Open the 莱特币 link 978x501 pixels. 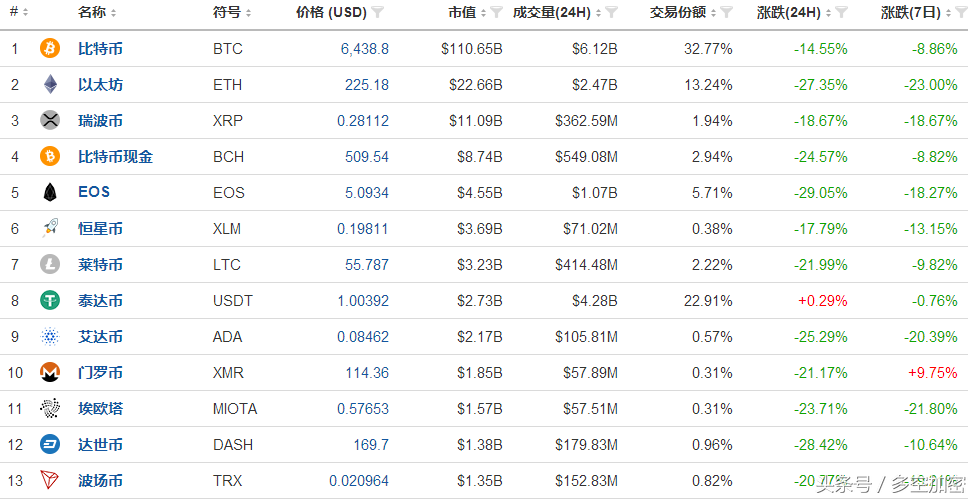[x=100, y=265]
